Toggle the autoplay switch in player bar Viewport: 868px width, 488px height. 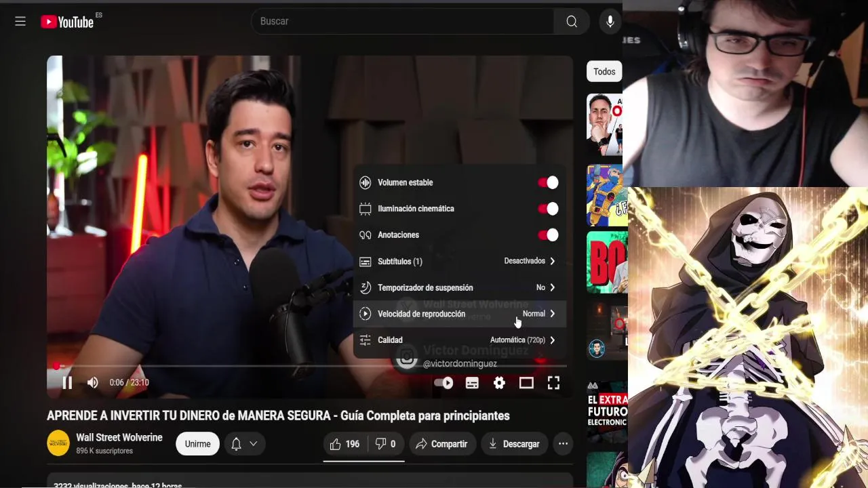[443, 383]
